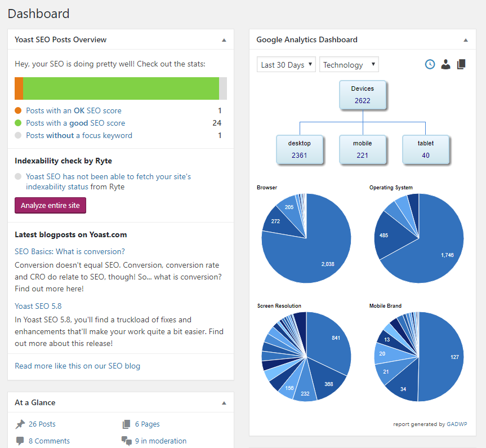Click the 'Hey, your SEO is doing pretty well' text

point(110,64)
